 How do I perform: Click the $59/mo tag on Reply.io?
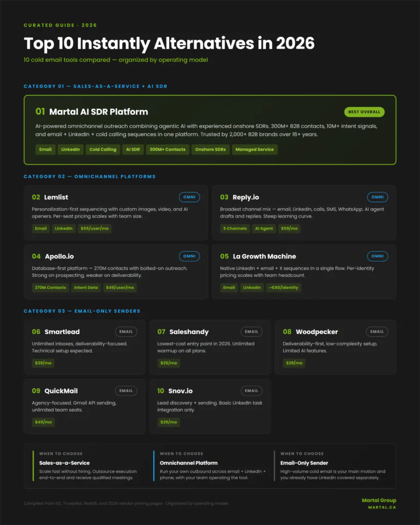click(x=289, y=228)
